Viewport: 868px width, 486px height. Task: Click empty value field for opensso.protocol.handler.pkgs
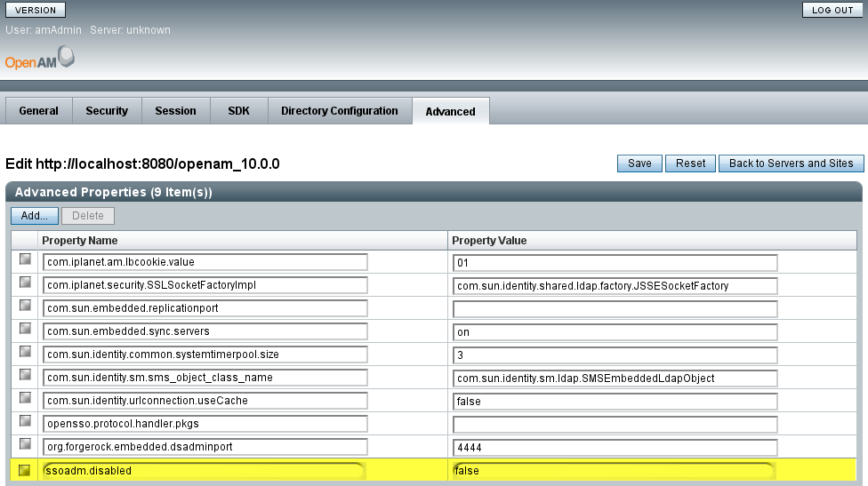point(615,426)
